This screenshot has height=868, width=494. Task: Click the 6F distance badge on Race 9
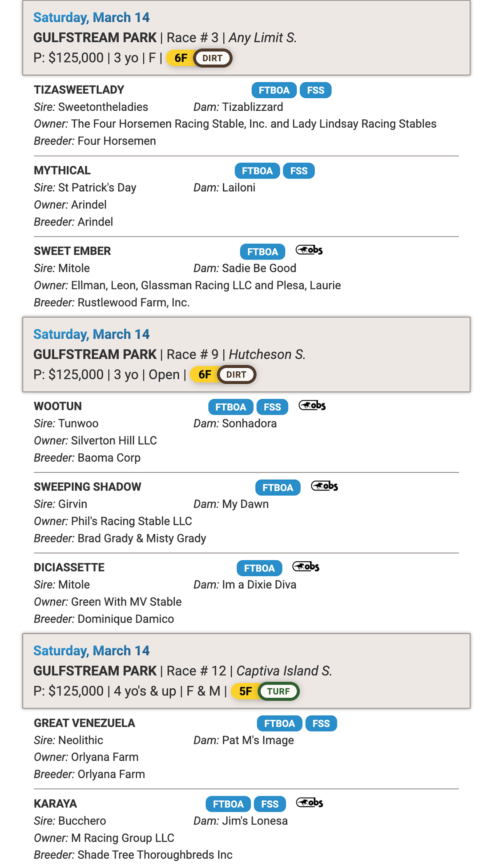tap(205, 375)
